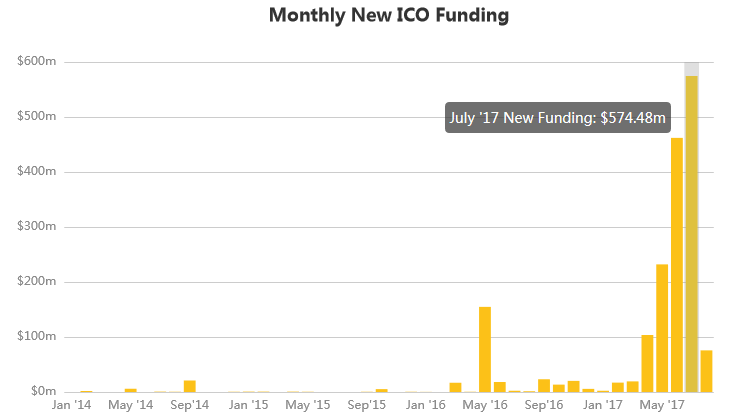Select the June '16 bar

click(500, 386)
